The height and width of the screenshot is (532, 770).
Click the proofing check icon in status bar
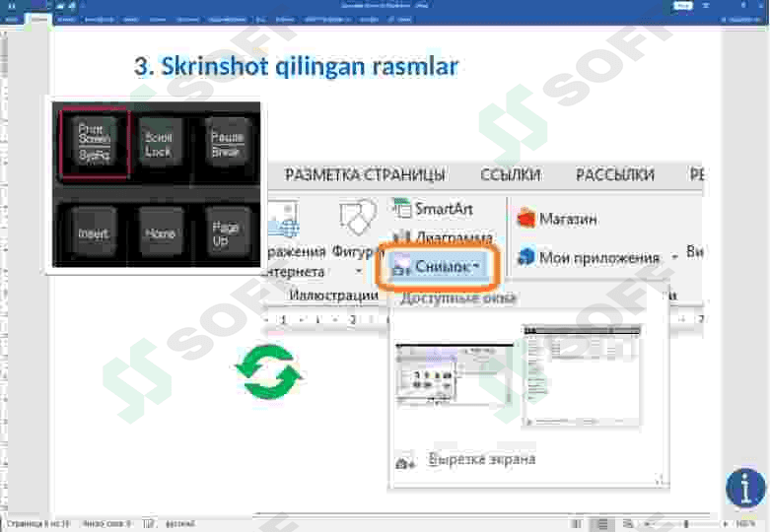(149, 524)
